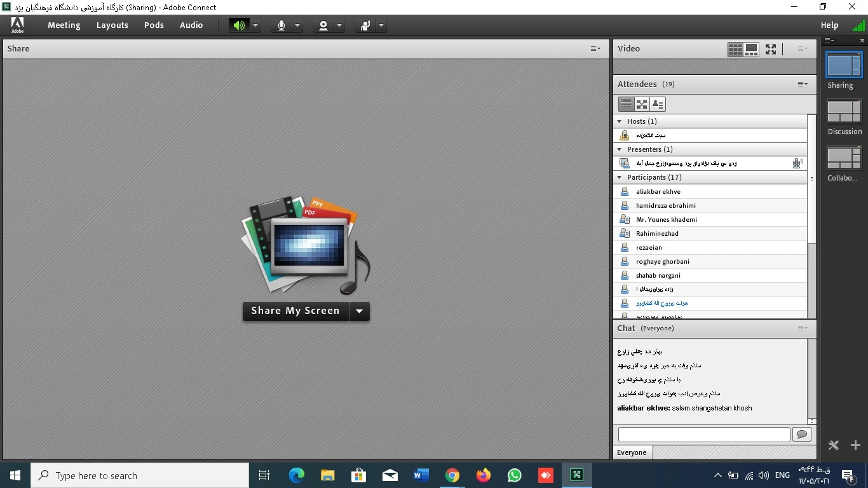
Task: Collapse the Hosts (1) group
Action: [620, 121]
